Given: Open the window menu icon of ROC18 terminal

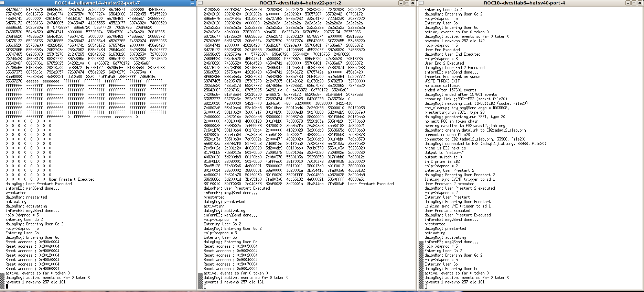Looking at the screenshot, I should [421, 3].
